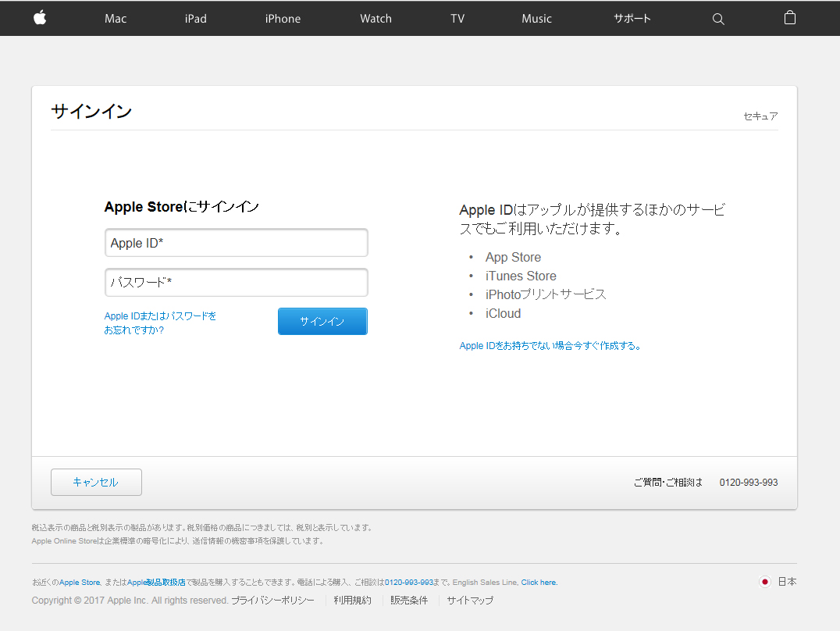
Task: Select the Japan flag region icon
Action: [765, 582]
